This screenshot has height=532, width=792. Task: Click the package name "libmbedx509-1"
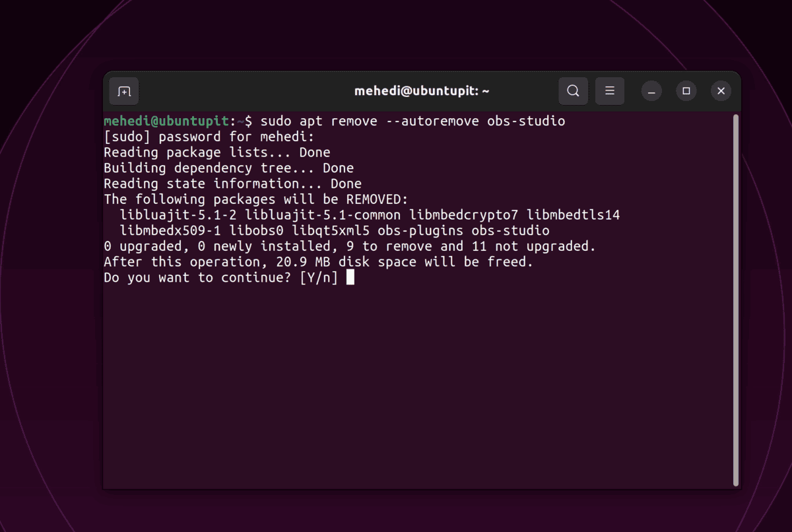[170, 231]
